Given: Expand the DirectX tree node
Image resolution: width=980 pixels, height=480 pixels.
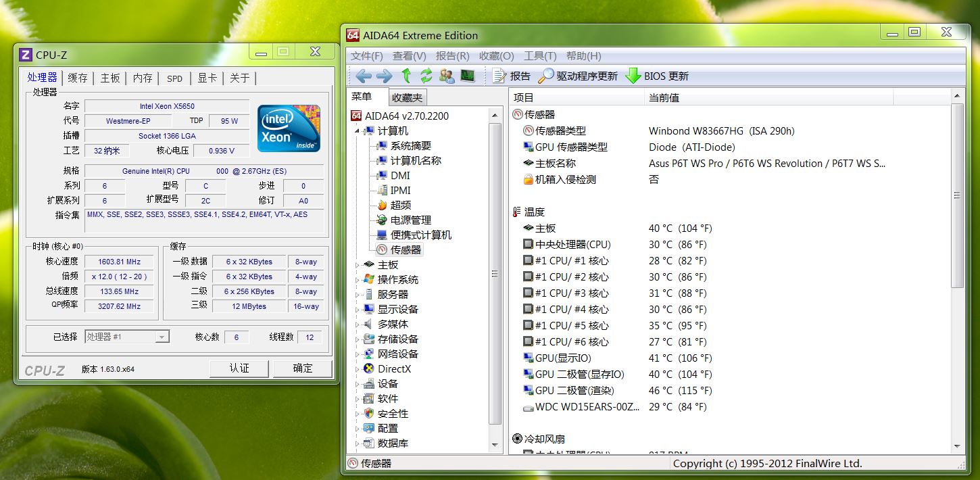Looking at the screenshot, I should pos(358,368).
